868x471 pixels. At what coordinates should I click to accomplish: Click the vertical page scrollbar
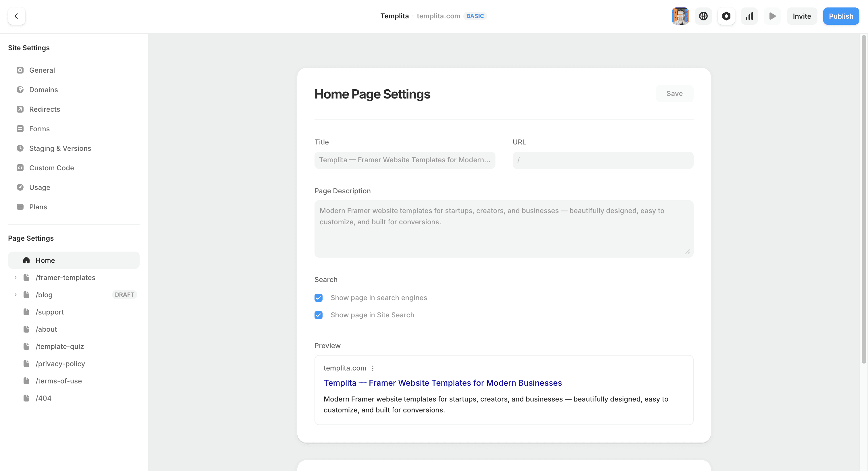(x=864, y=199)
